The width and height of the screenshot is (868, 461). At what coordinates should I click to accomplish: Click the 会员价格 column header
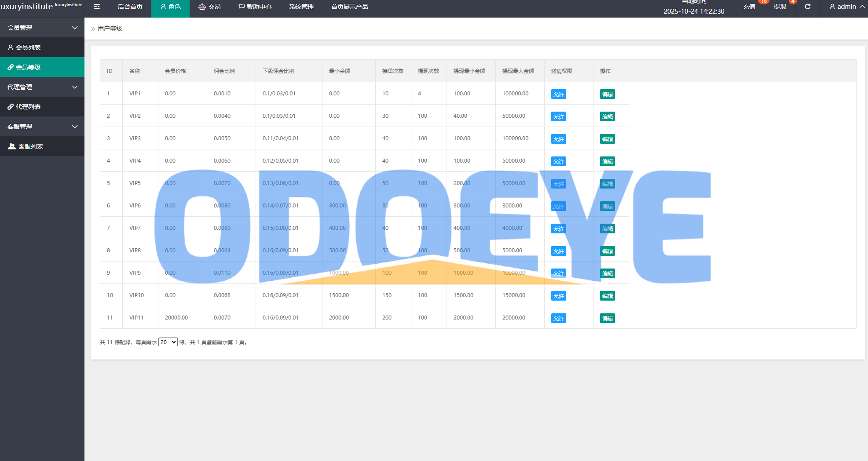(176, 71)
